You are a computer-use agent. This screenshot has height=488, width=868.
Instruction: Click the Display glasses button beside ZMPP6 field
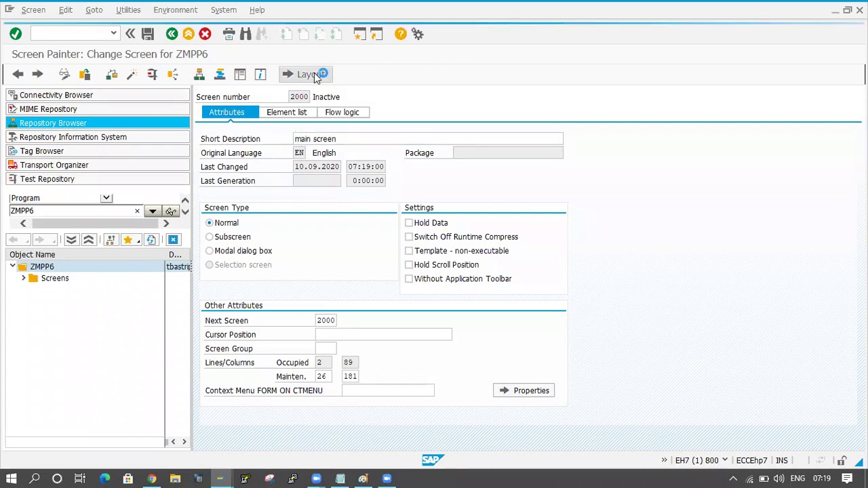(x=171, y=211)
